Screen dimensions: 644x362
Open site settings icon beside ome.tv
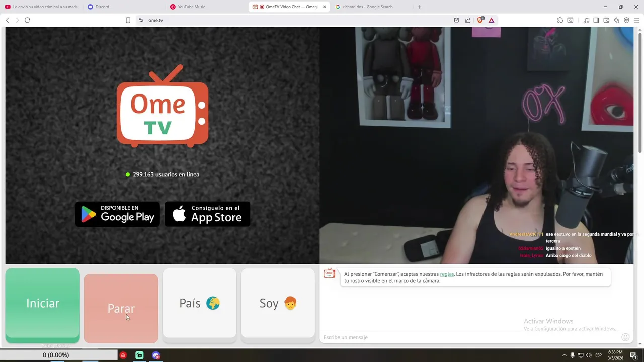point(141,20)
